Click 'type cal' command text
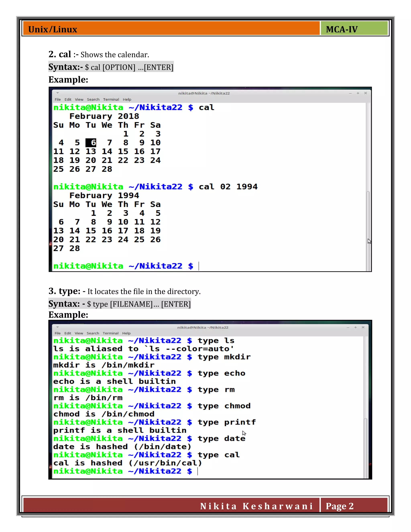The height and width of the screenshot is (532, 411). (x=219, y=455)
